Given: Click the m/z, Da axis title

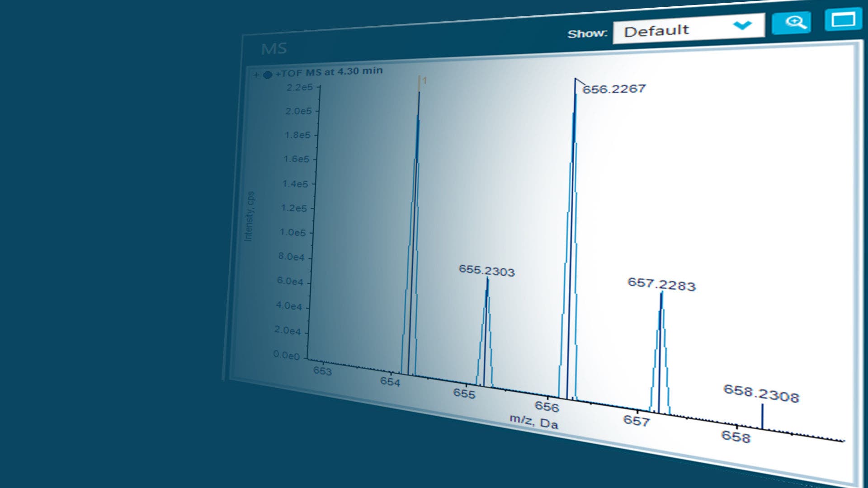Looking at the screenshot, I should 533,422.
